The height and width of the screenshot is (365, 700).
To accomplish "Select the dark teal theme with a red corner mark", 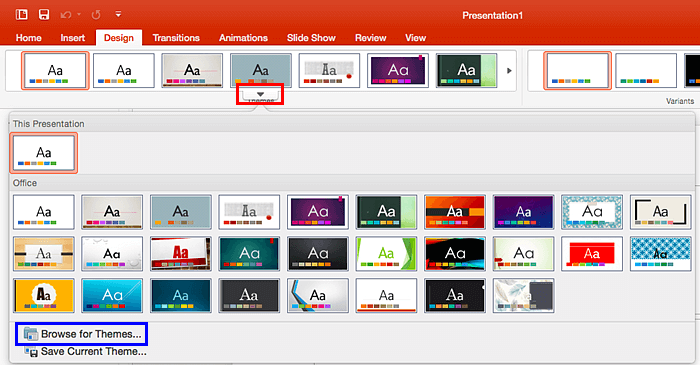I will coord(249,254).
